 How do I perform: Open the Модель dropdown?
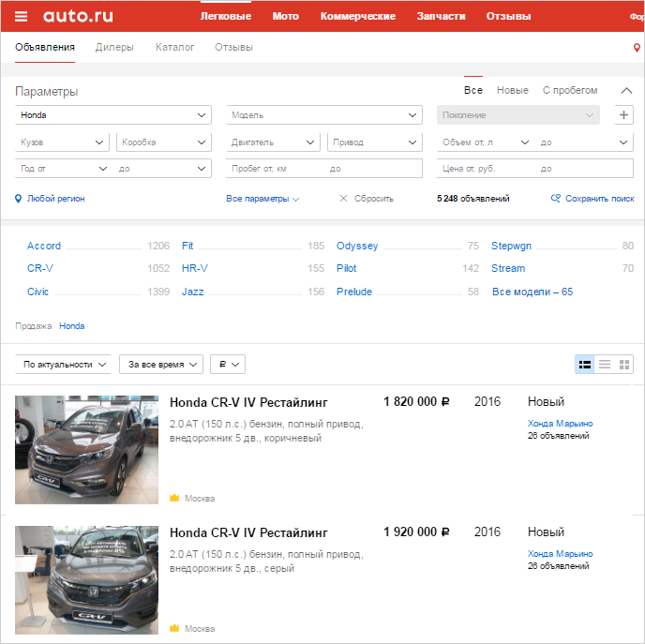coord(324,114)
